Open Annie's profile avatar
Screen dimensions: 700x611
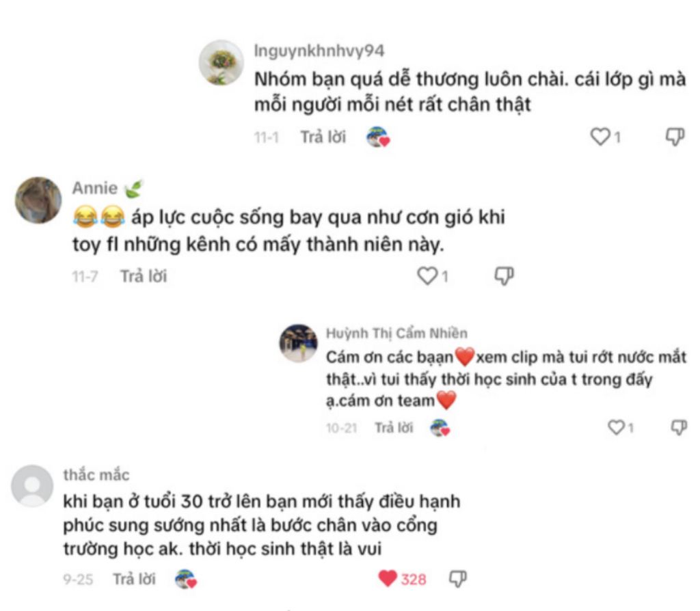38,200
